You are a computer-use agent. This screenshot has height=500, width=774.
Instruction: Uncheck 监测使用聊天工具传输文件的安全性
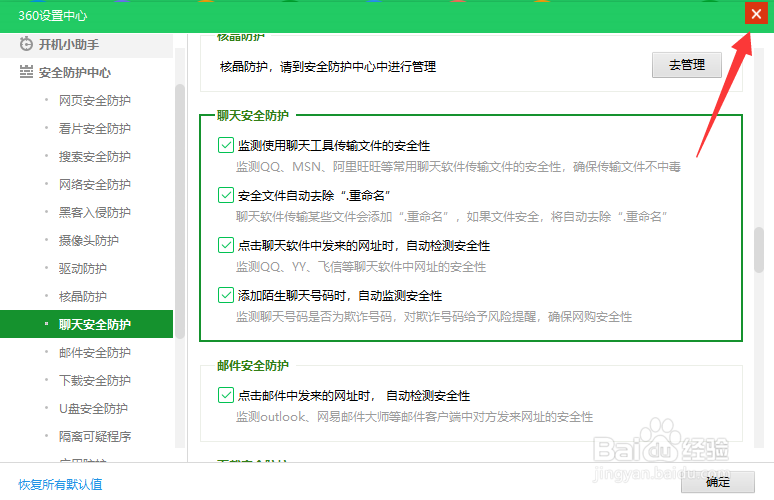pyautogui.click(x=226, y=145)
